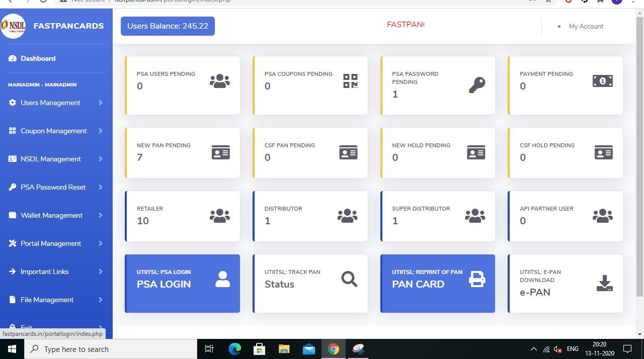Open the Dashboard sidebar item
The width and height of the screenshot is (644, 359).
(x=38, y=58)
